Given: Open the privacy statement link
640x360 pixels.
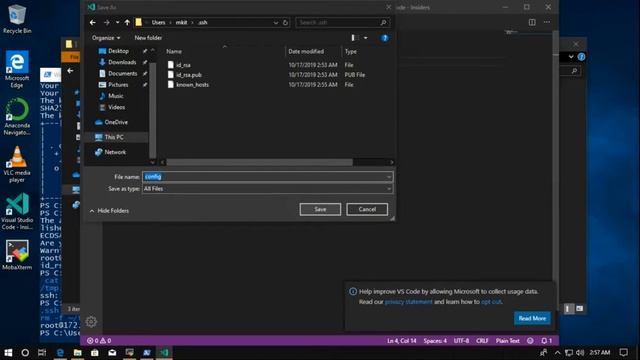Looking at the screenshot, I should coord(408,302).
